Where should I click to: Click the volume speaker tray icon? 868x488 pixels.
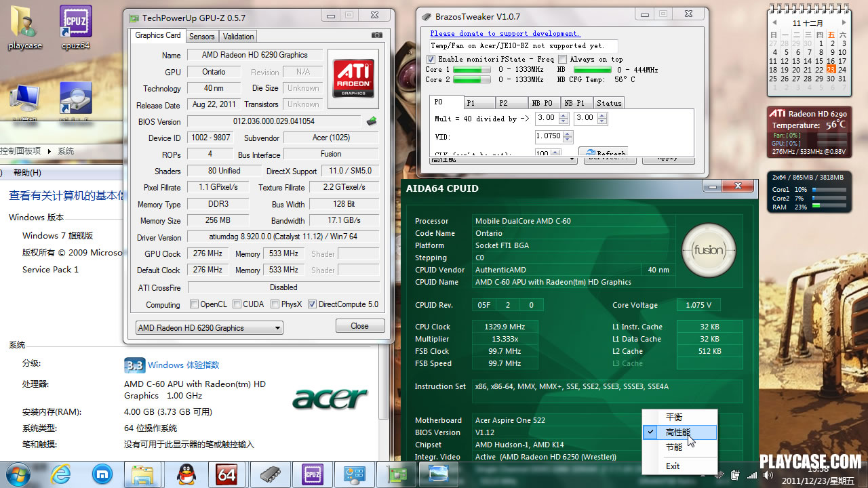click(x=770, y=474)
